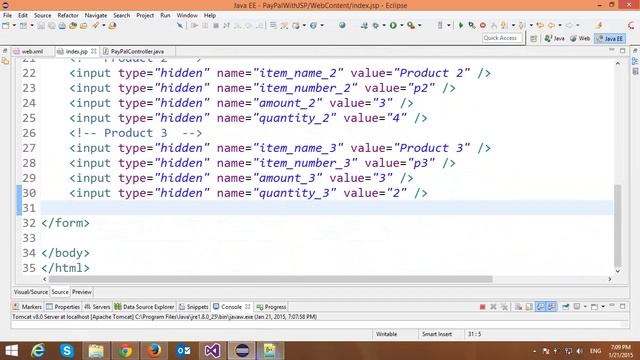Open the Project menu
The image size is (640, 360).
pyautogui.click(x=145, y=15)
